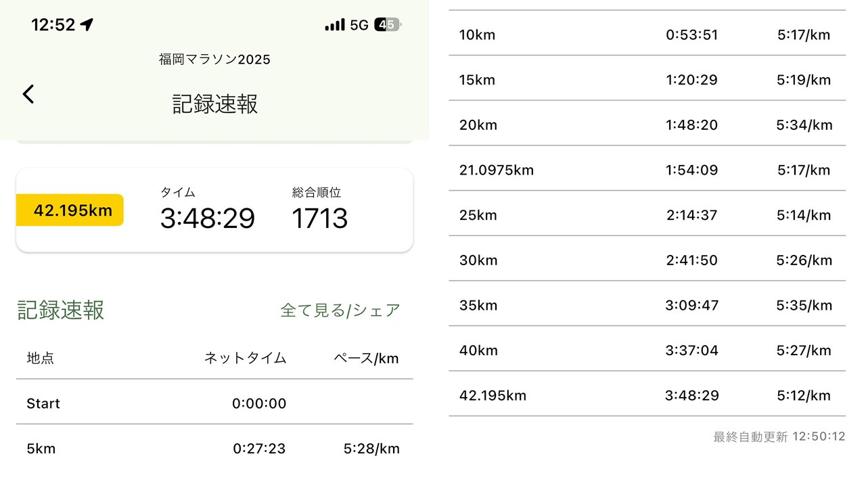
Task: Tap the back arrow icon
Action: coord(28,94)
